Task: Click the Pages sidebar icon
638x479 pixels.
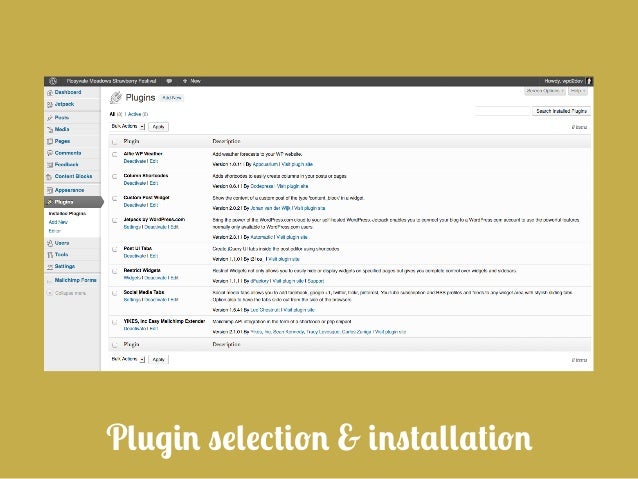Action: [x=50, y=141]
